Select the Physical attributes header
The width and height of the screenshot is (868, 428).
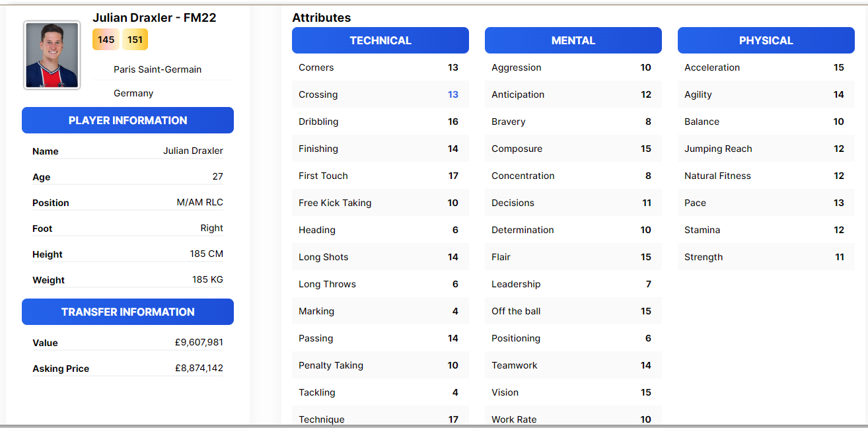click(766, 40)
